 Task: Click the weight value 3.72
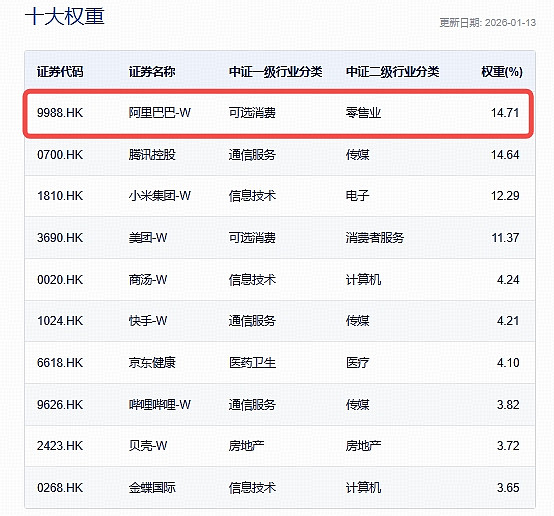508,446
